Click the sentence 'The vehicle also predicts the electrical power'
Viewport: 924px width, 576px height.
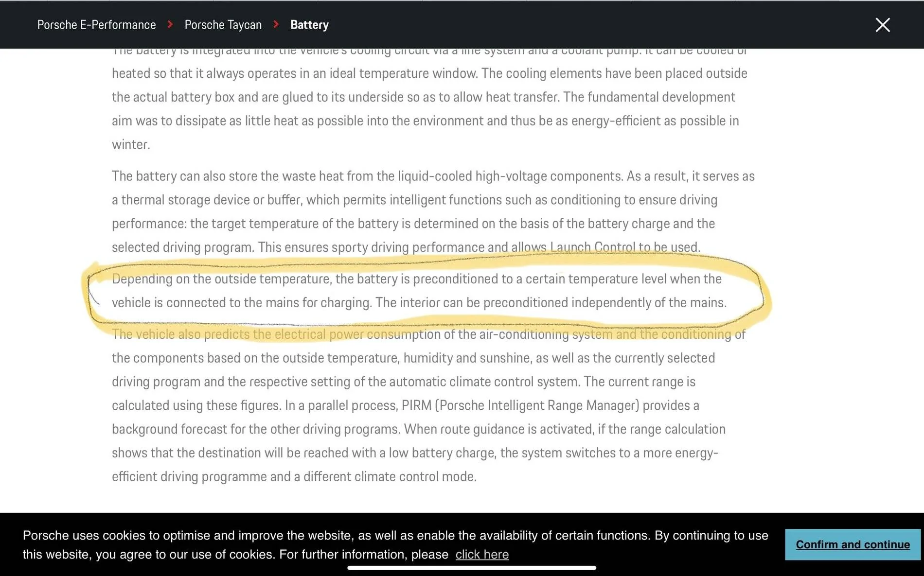click(x=238, y=334)
